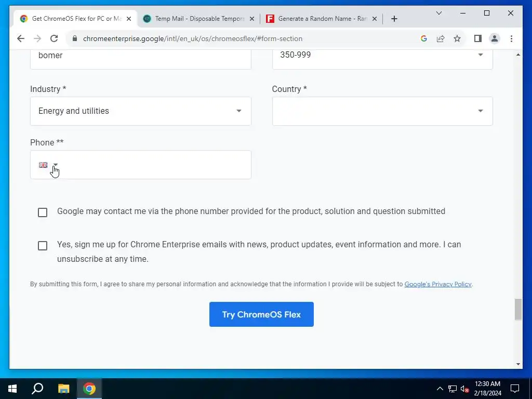The width and height of the screenshot is (532, 399).
Task: Click the padlock site info icon
Action: (75, 38)
